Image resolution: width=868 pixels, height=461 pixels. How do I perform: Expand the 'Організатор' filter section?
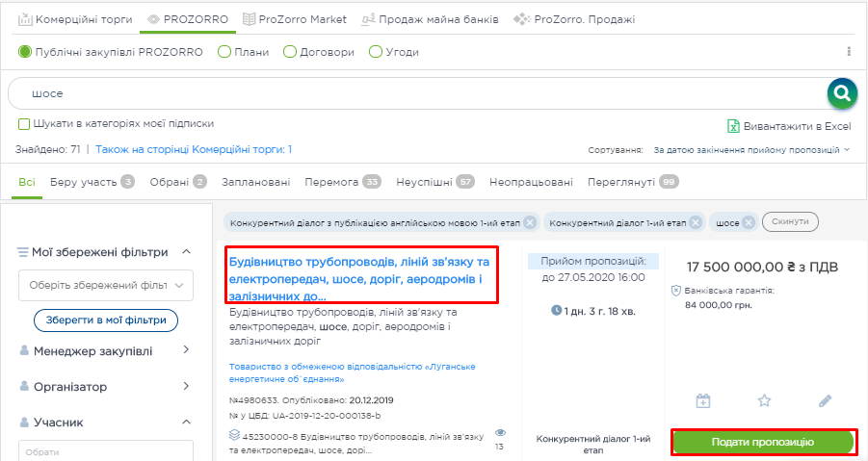(106, 386)
